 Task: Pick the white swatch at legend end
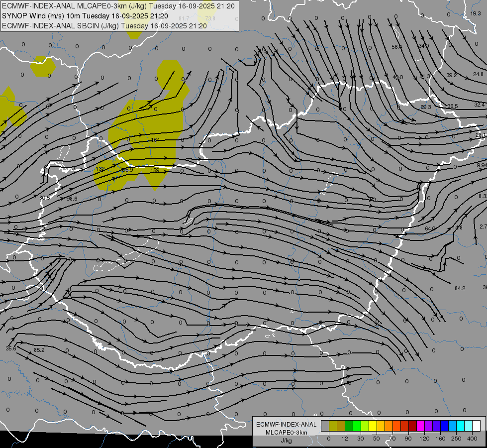(477, 426)
